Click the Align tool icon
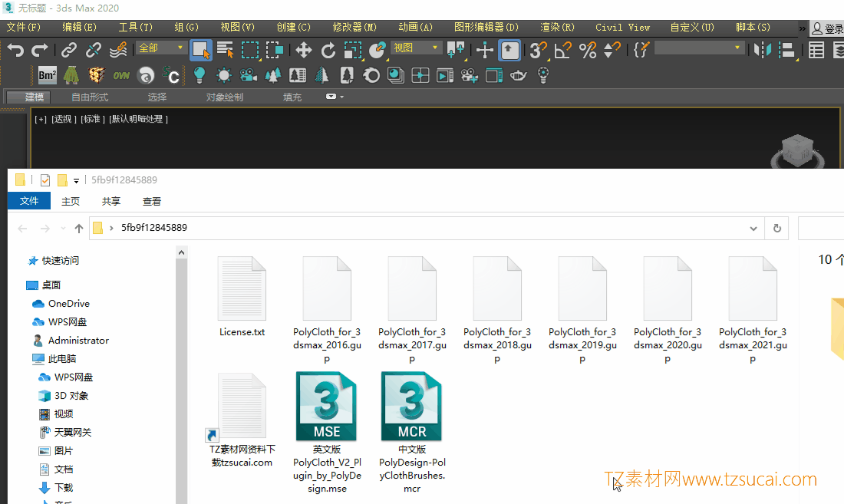The height and width of the screenshot is (504, 844). pyautogui.click(x=787, y=50)
